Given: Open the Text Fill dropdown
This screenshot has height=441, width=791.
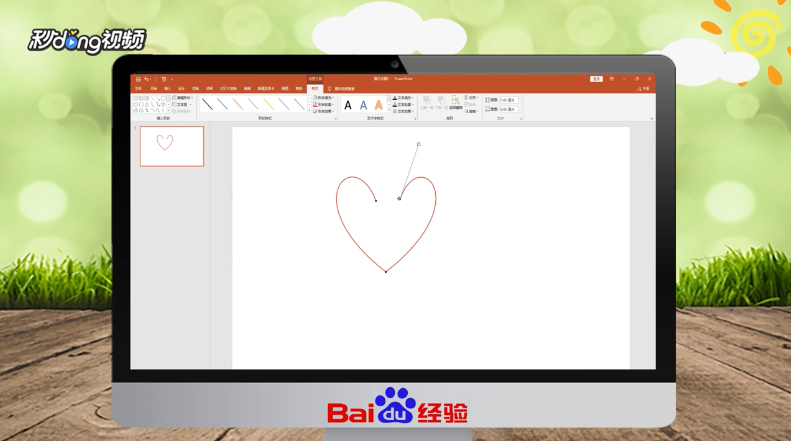Looking at the screenshot, I should point(404,98).
